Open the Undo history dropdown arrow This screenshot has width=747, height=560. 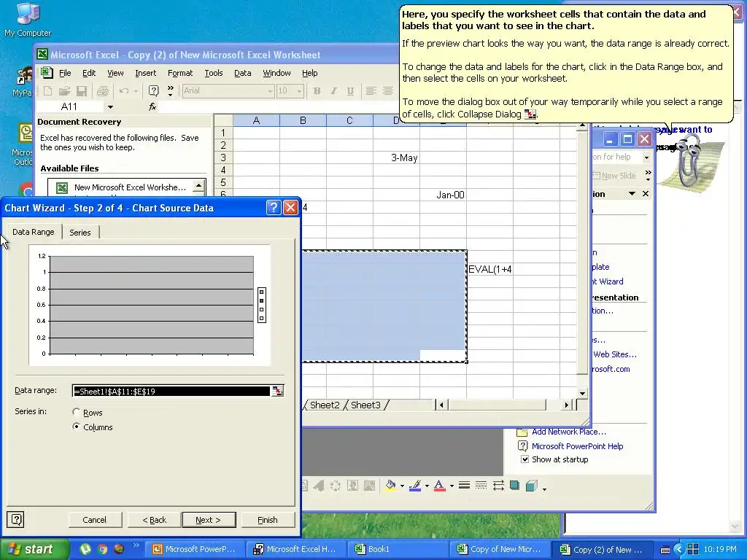point(136,90)
